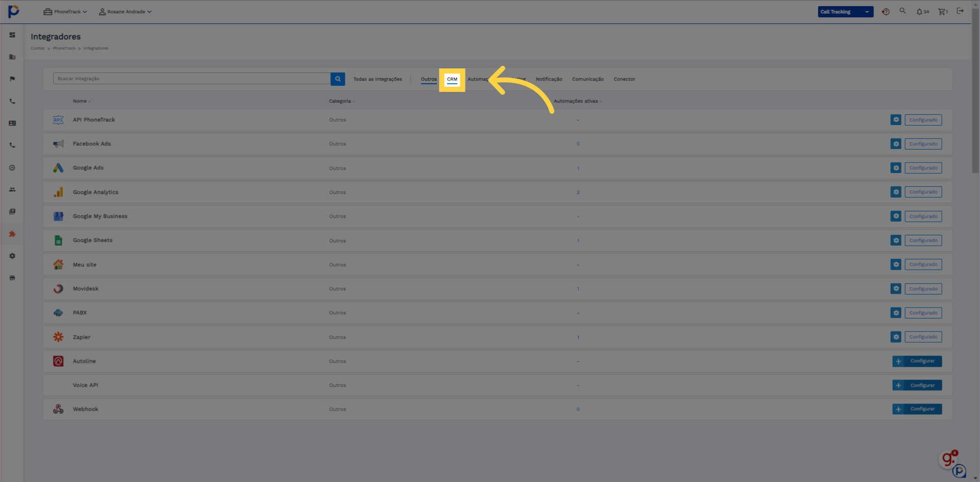Open the dashboard icon in the sidebar
This screenshot has height=482, width=980.
[x=12, y=35]
